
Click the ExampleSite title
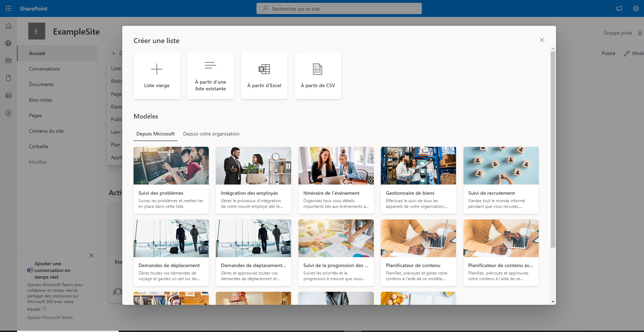pyautogui.click(x=76, y=31)
